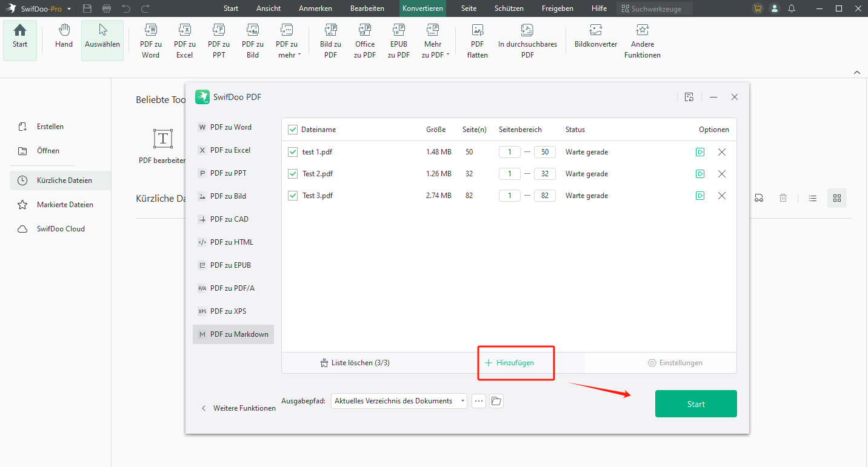Open Andere Funktionen in ribbon

pyautogui.click(x=643, y=41)
